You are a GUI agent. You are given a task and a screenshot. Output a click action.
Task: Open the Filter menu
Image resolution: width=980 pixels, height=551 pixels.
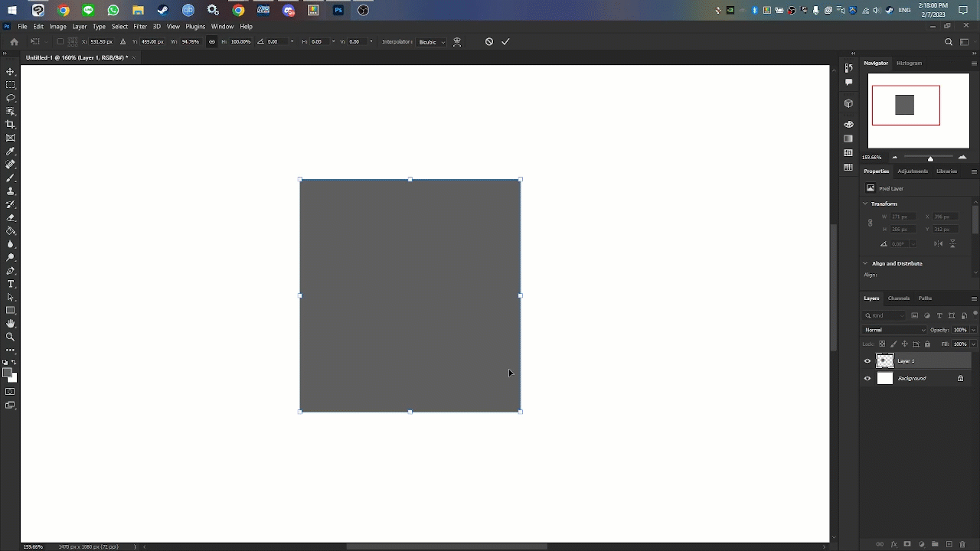140,25
